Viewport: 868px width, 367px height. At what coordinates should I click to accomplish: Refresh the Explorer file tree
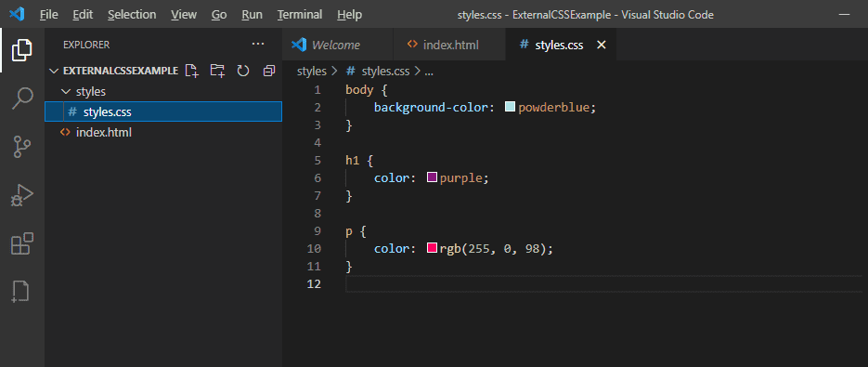tap(243, 71)
